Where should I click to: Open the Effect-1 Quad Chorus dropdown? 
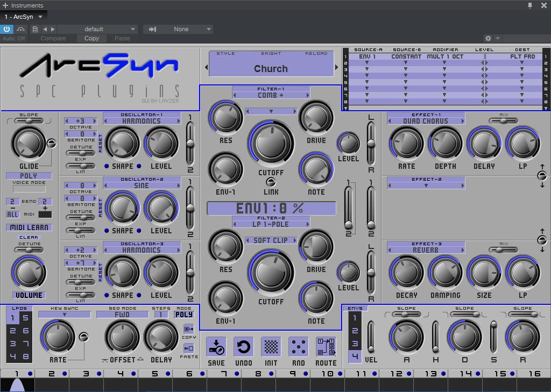(426, 121)
